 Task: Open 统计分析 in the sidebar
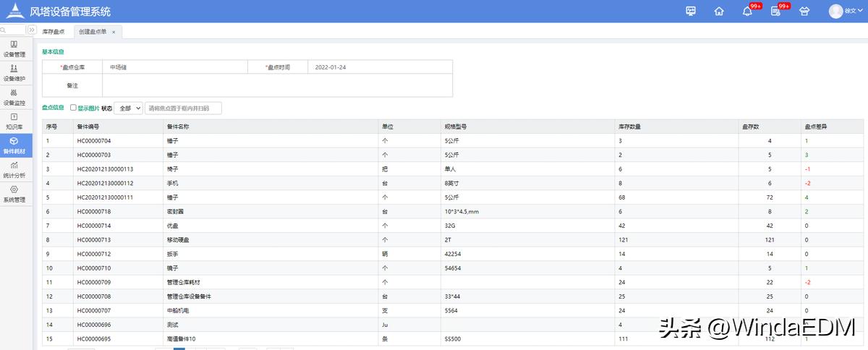tap(14, 170)
